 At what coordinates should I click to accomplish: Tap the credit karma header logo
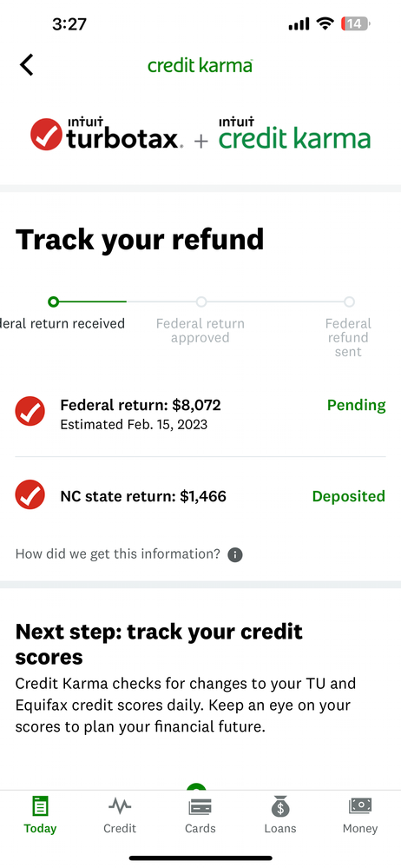[x=200, y=65]
